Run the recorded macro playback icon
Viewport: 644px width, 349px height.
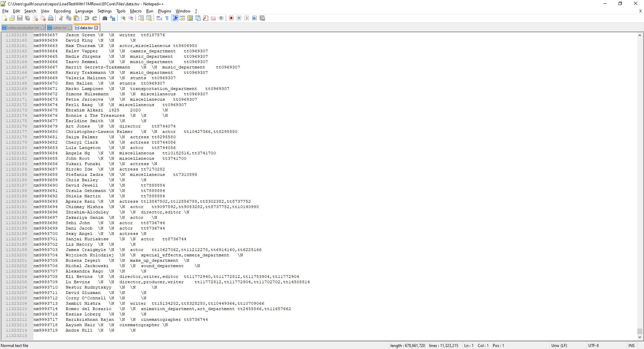[x=247, y=18]
